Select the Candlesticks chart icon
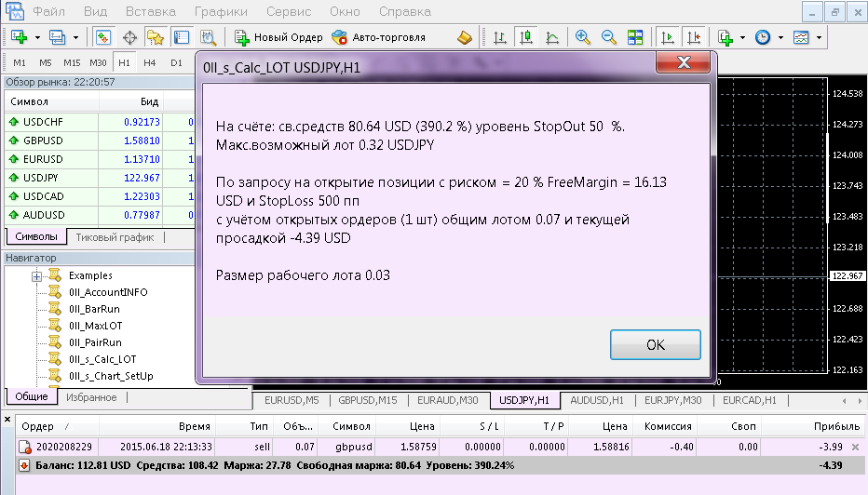The image size is (868, 495). 526,37
